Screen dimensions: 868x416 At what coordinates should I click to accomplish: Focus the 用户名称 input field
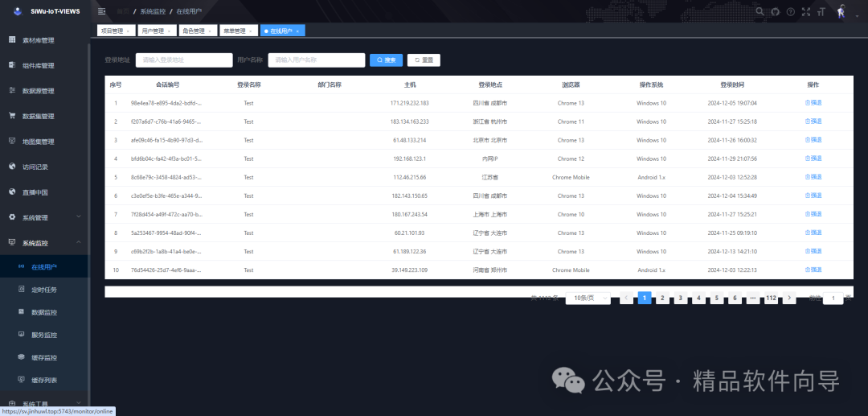click(317, 60)
